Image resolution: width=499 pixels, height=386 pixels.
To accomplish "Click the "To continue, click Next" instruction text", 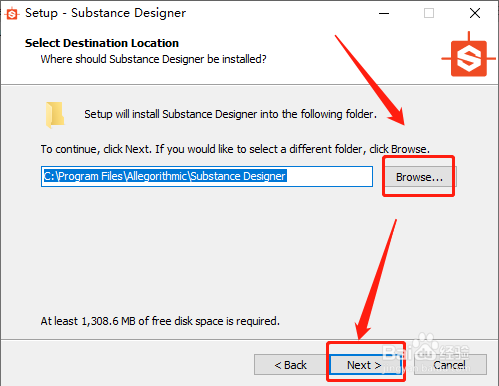I will pyautogui.click(x=235, y=149).
